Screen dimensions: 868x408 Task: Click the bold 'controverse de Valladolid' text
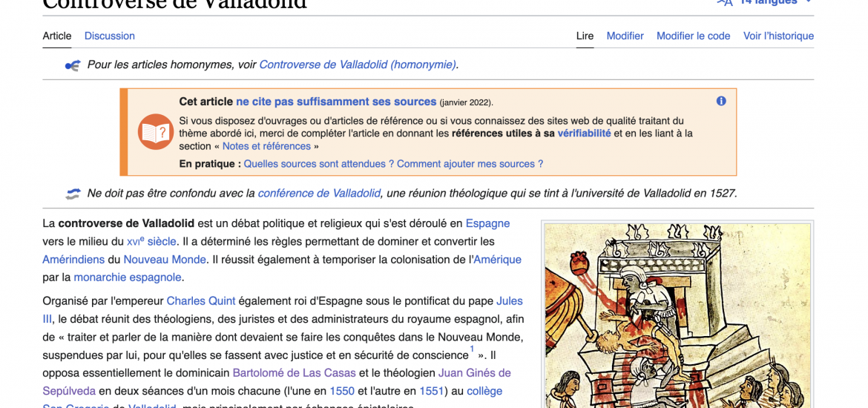point(126,223)
